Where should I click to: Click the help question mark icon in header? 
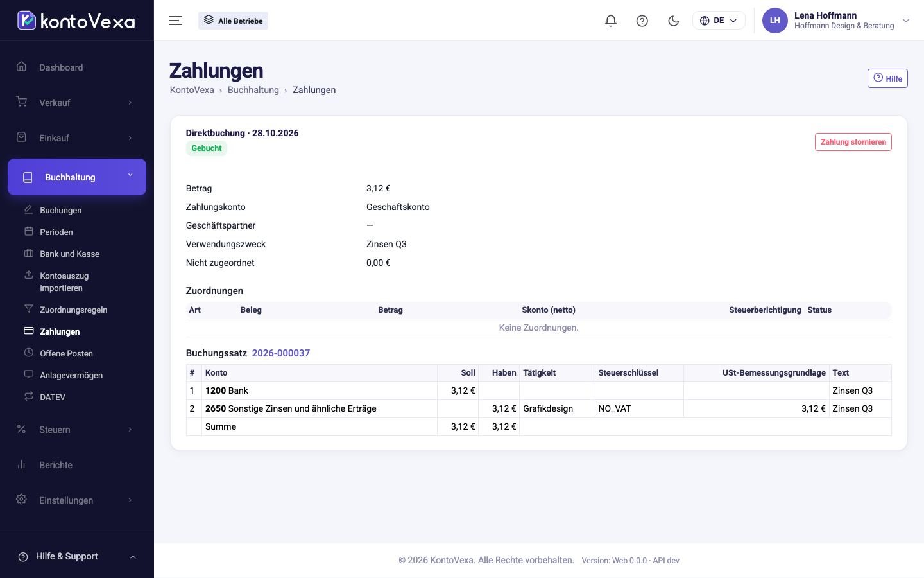tap(642, 21)
